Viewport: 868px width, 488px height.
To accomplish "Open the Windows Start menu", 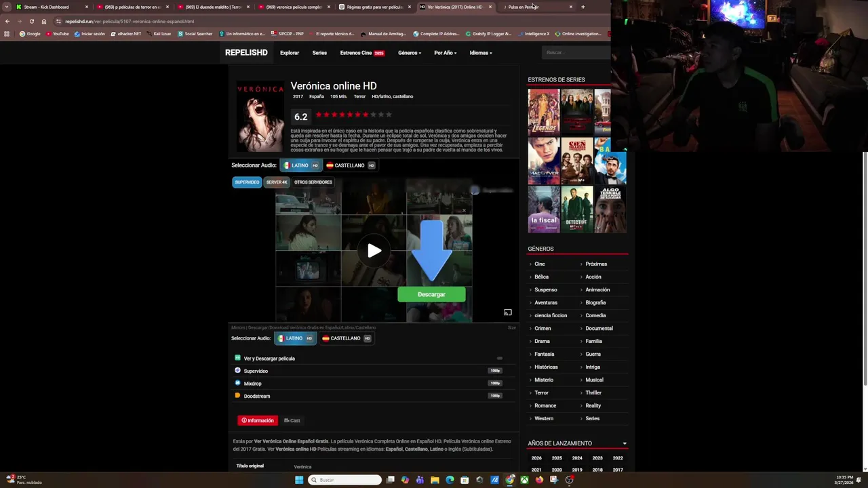I will [299, 480].
